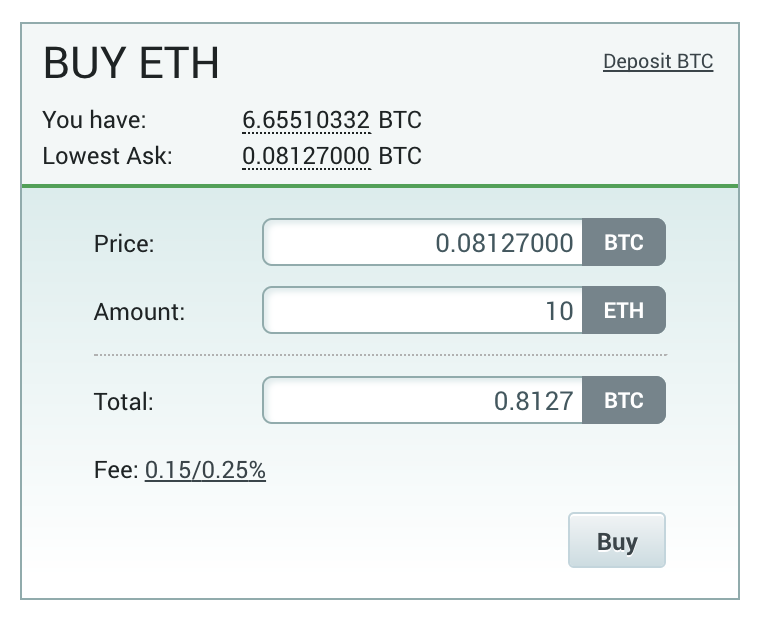Image resolution: width=764 pixels, height=624 pixels.
Task: Open the 0.15/0.25% fee link
Action: click(x=205, y=470)
